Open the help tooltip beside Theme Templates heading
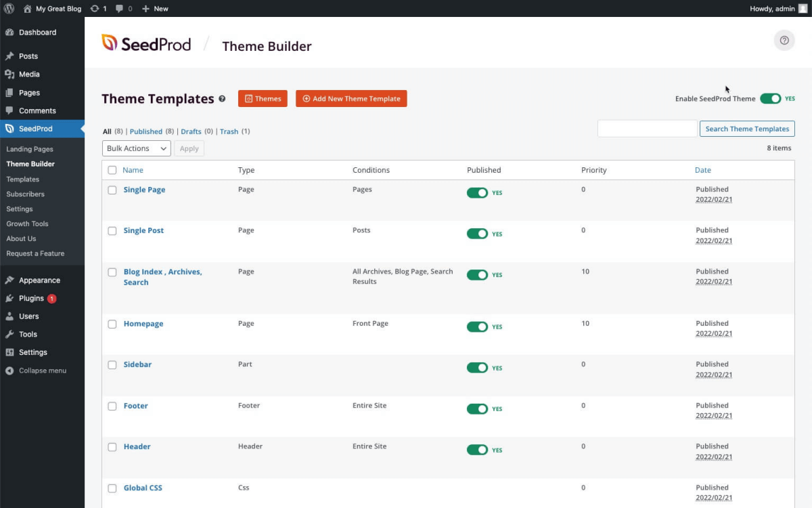 223,99
